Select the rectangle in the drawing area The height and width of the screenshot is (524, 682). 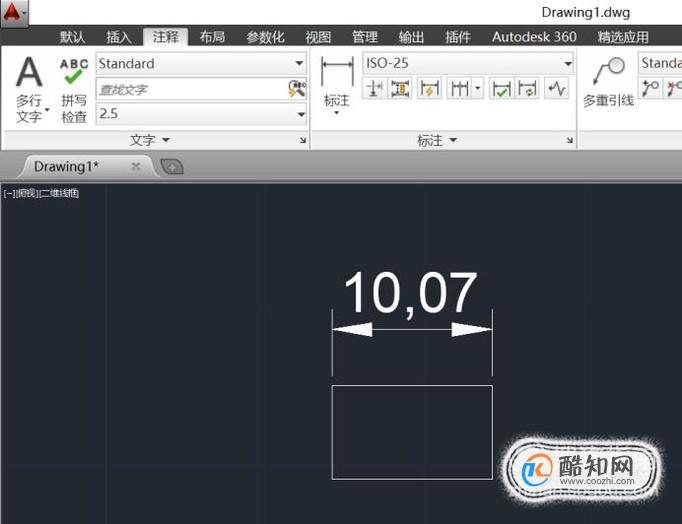tap(412, 432)
